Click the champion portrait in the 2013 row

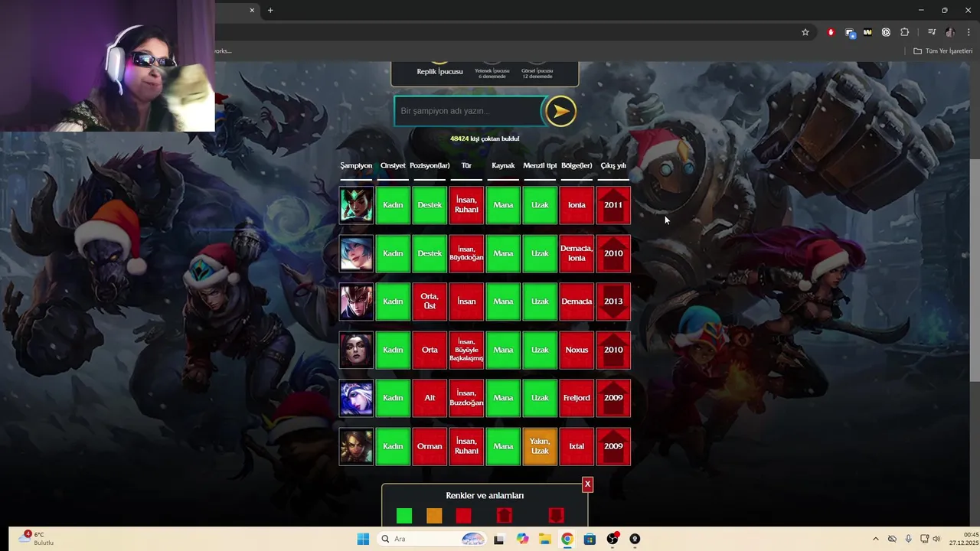(357, 302)
